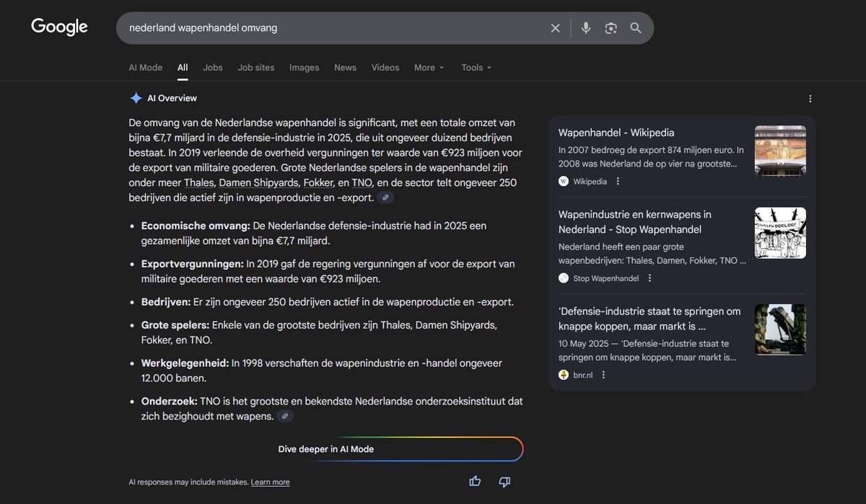Switch to the News tab

(x=345, y=68)
